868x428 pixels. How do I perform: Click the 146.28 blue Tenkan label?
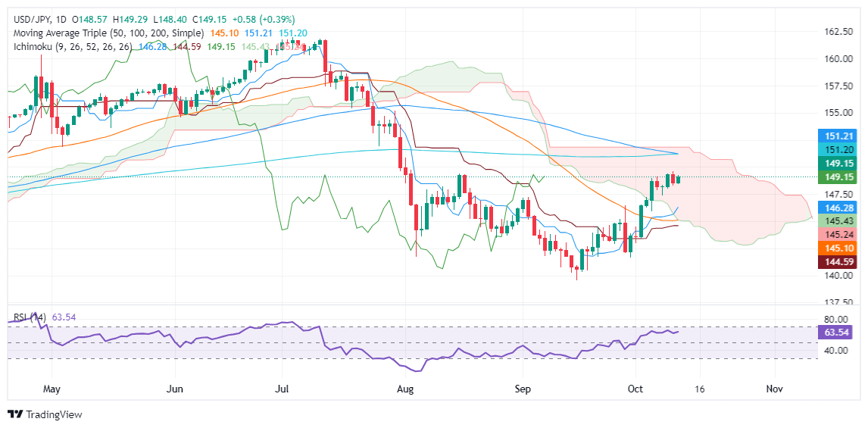(x=837, y=207)
